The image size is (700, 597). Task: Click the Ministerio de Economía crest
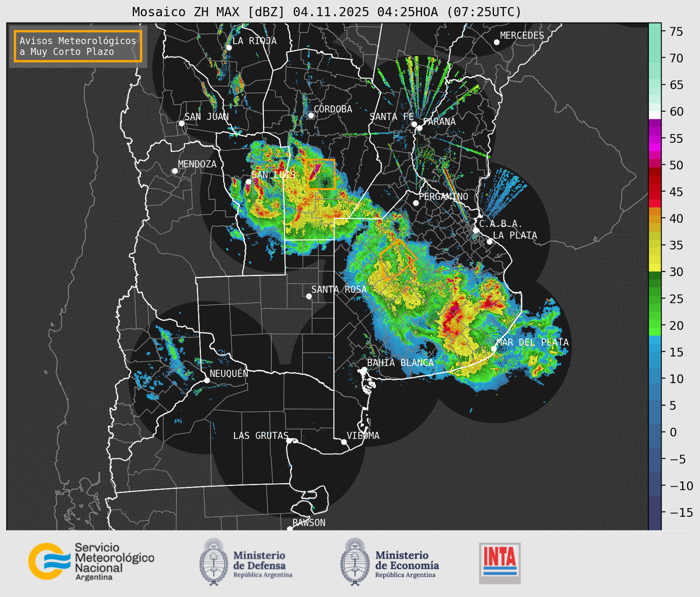[355, 562]
